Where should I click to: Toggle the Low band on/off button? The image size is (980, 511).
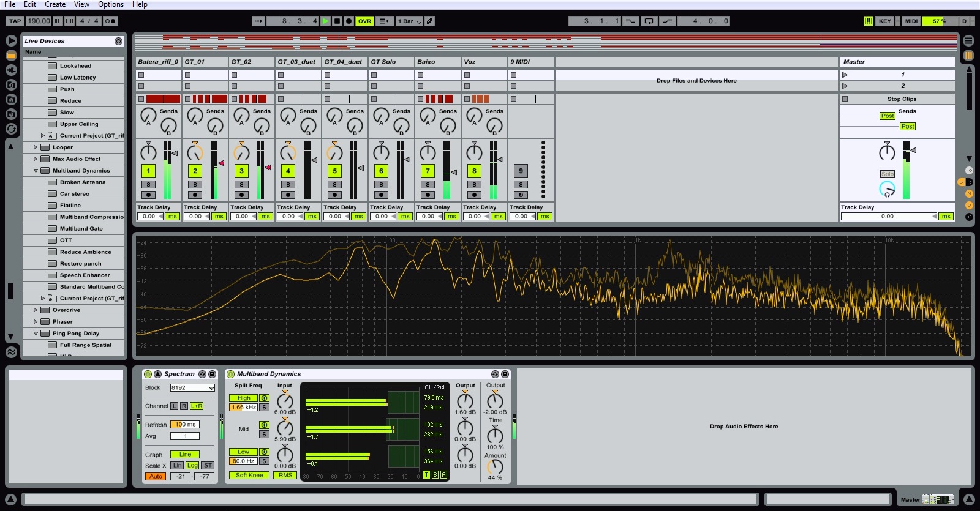pyautogui.click(x=264, y=452)
